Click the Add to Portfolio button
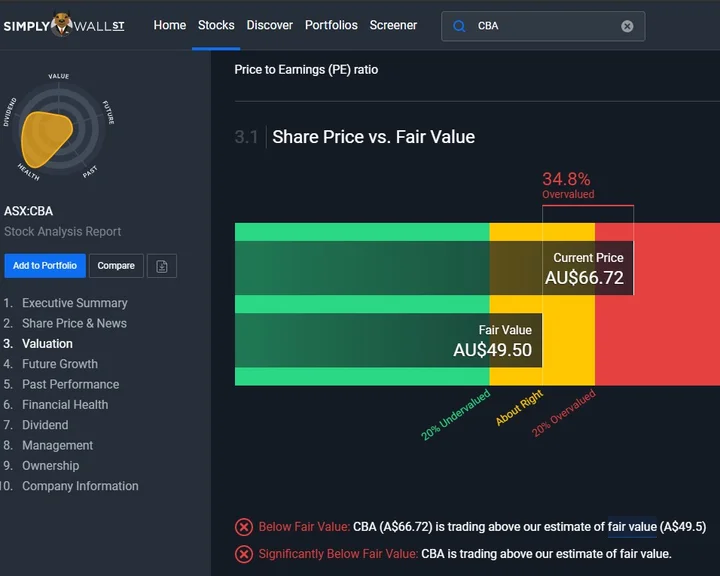Viewport: 720px width, 576px height. tap(45, 266)
